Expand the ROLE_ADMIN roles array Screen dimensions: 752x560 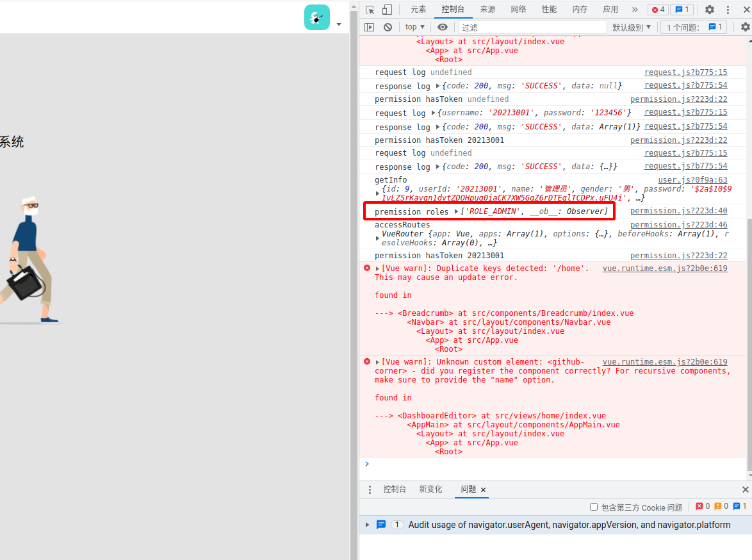456,211
